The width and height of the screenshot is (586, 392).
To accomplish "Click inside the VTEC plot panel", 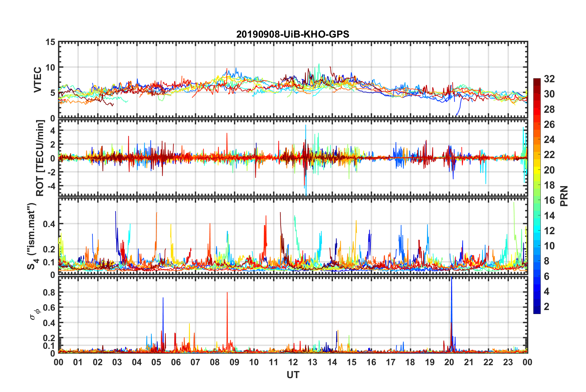I will point(293,80).
